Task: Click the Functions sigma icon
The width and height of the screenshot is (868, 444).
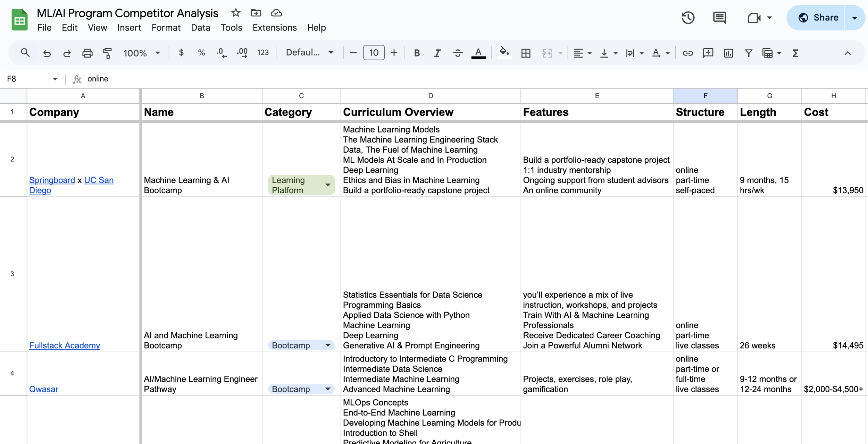Action: pyautogui.click(x=795, y=53)
